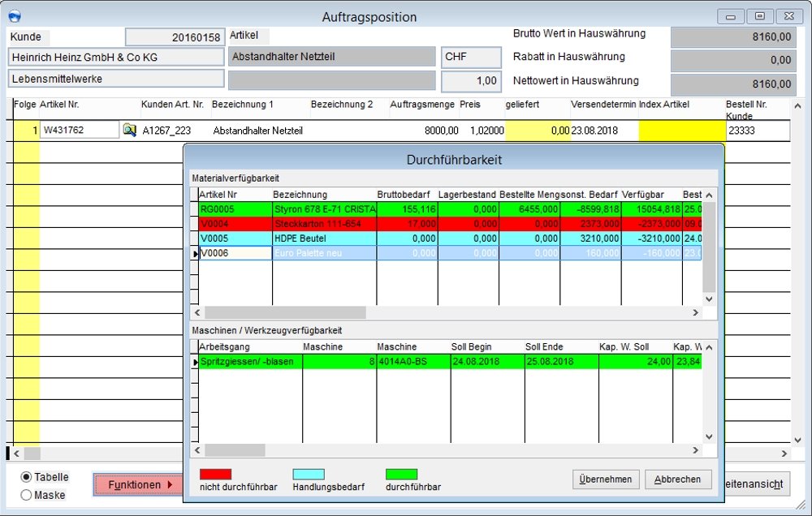
Task: Click the Versendetermin cell 23.08.2018
Action: click(x=604, y=131)
